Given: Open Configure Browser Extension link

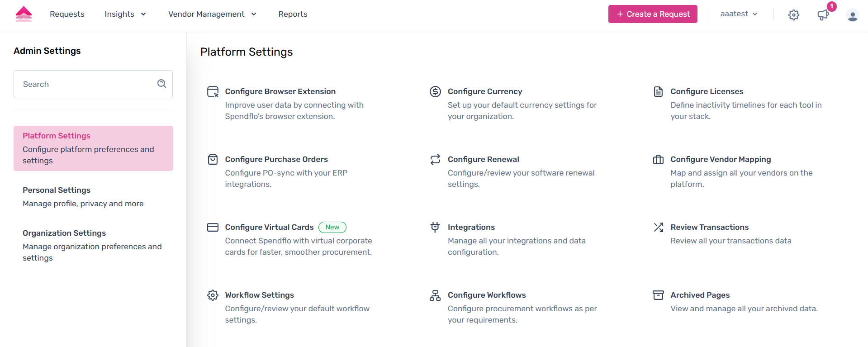Looking at the screenshot, I should point(280,91).
